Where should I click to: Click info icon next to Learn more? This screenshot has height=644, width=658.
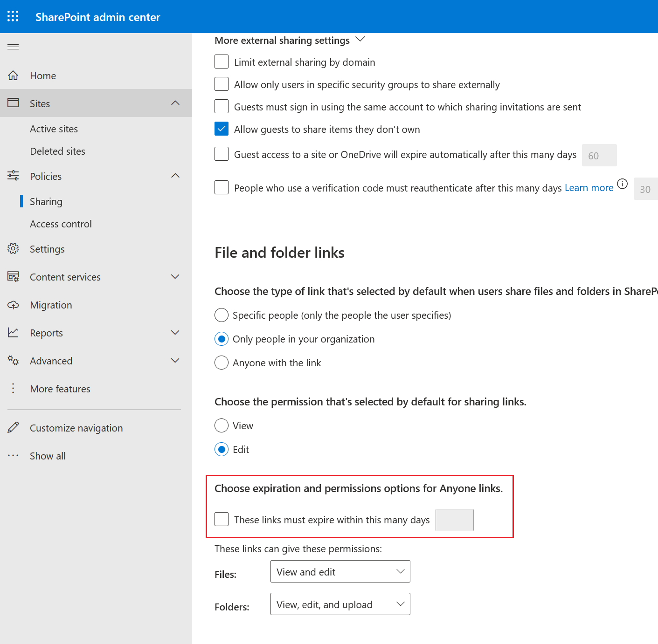(x=623, y=184)
